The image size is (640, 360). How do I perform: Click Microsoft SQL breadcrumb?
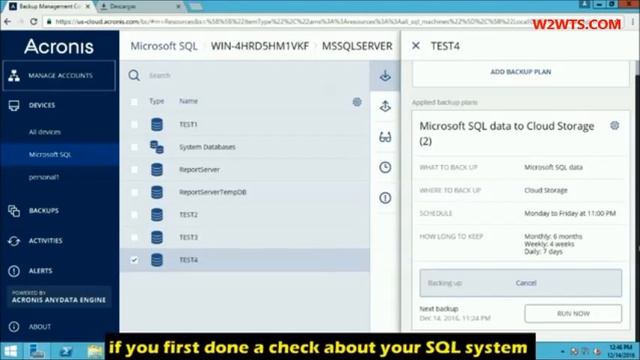pyautogui.click(x=164, y=46)
